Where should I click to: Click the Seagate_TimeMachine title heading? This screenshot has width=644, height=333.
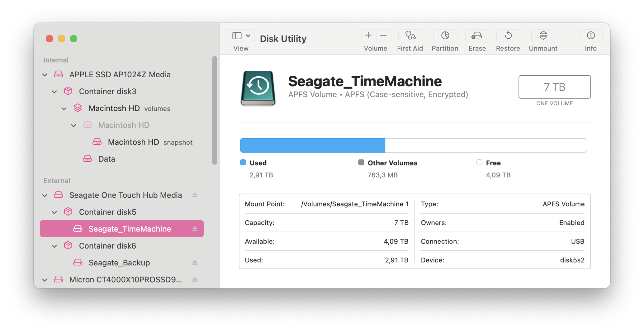point(365,81)
